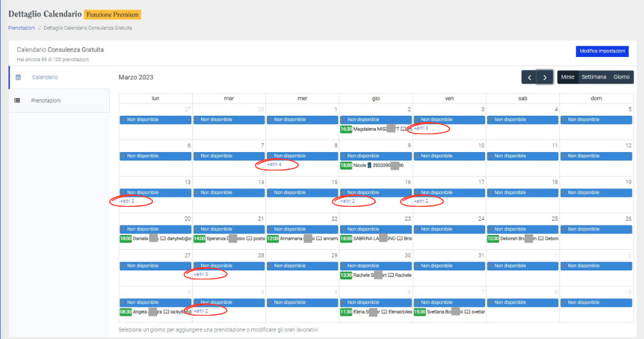Advance to next month with right chevron
The width and height of the screenshot is (644, 339).
545,77
